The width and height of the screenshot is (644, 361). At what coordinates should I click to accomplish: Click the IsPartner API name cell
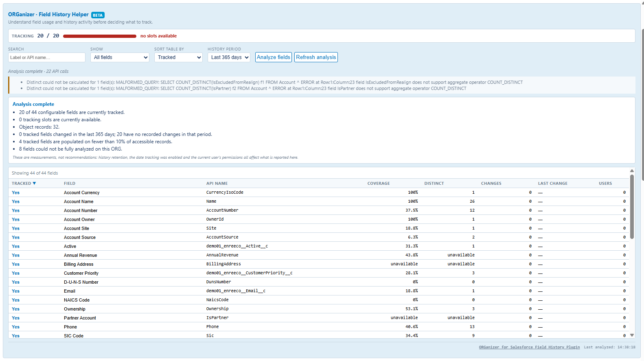pos(217,318)
